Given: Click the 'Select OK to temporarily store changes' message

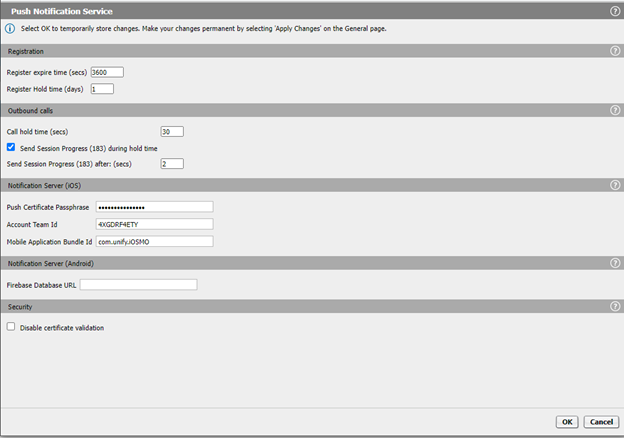Looking at the screenshot, I should 204,29.
